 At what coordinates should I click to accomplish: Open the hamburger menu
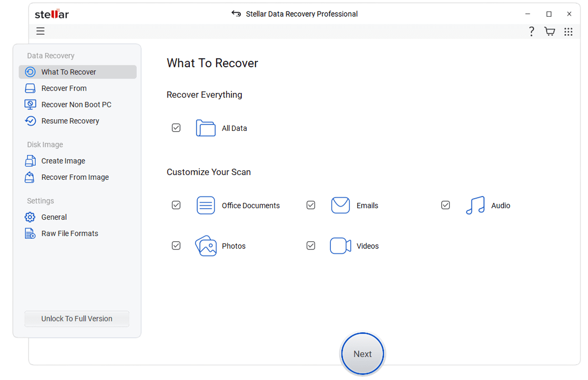click(40, 31)
